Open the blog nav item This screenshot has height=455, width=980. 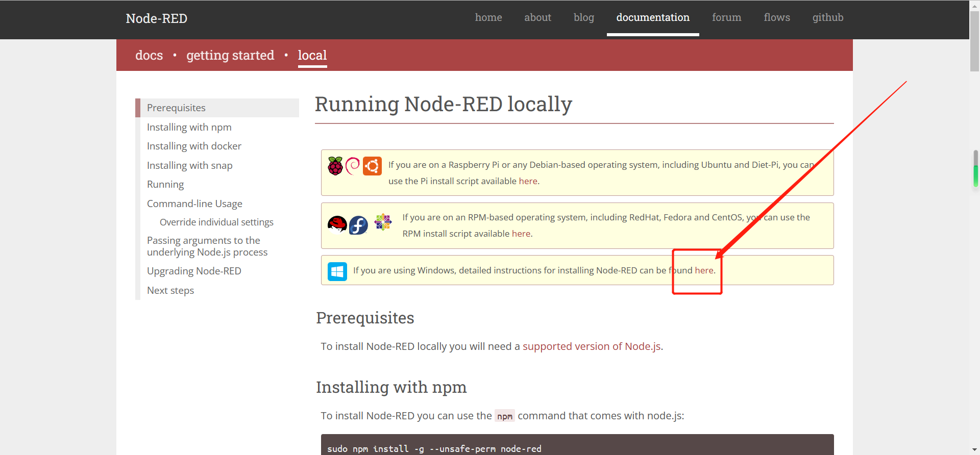coord(584,17)
